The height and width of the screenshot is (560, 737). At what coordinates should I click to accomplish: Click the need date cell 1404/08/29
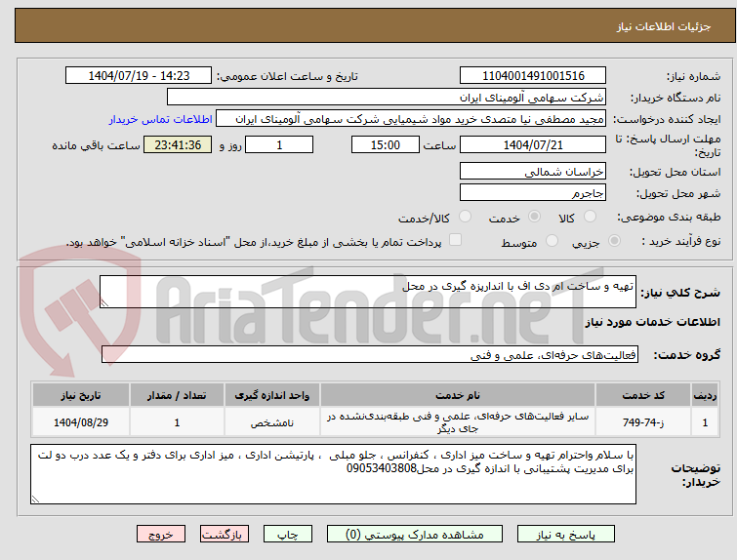81,422
